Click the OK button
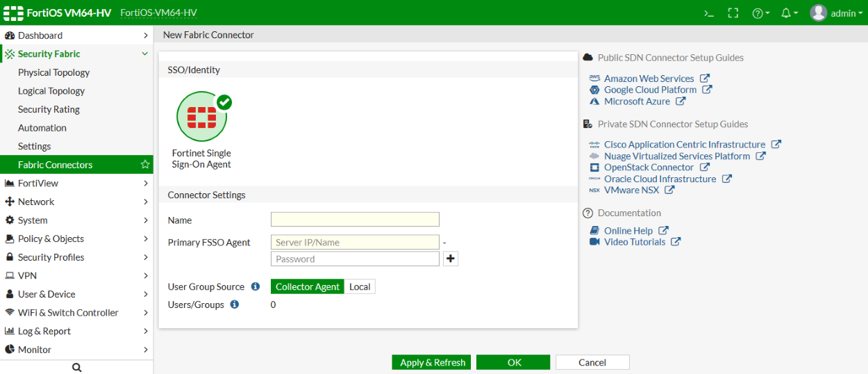 (514, 362)
